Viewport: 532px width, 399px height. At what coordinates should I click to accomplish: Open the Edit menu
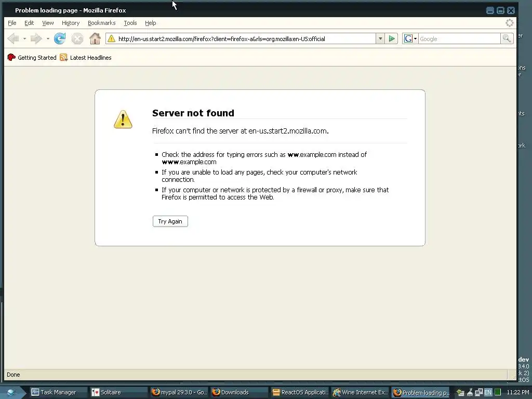[x=29, y=23]
